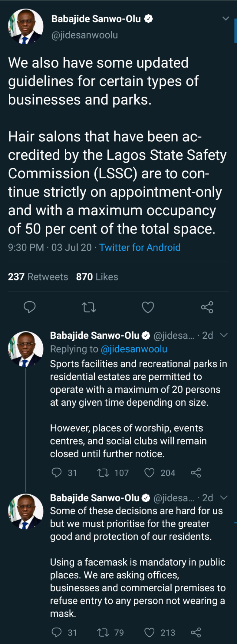237x644 pixels.
Task: Expand options for the facemask reply
Action: tap(224, 498)
